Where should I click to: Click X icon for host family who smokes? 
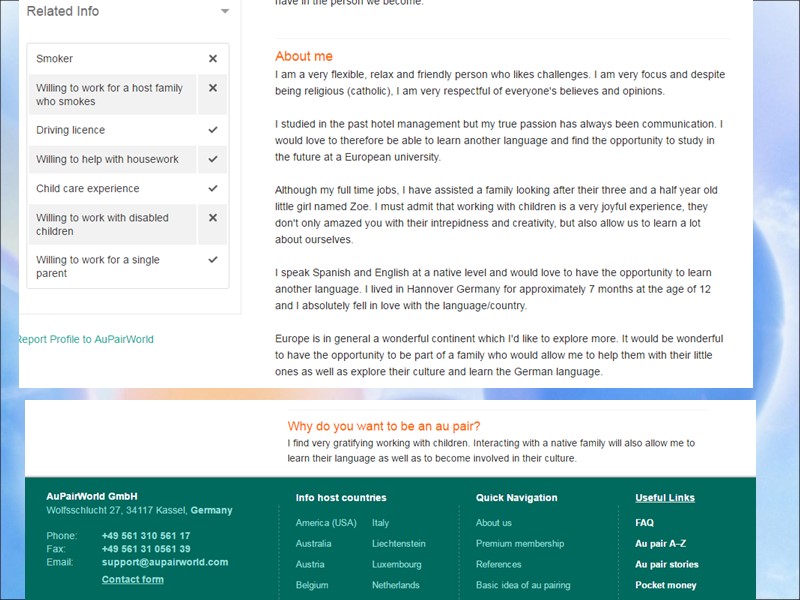coord(213,88)
